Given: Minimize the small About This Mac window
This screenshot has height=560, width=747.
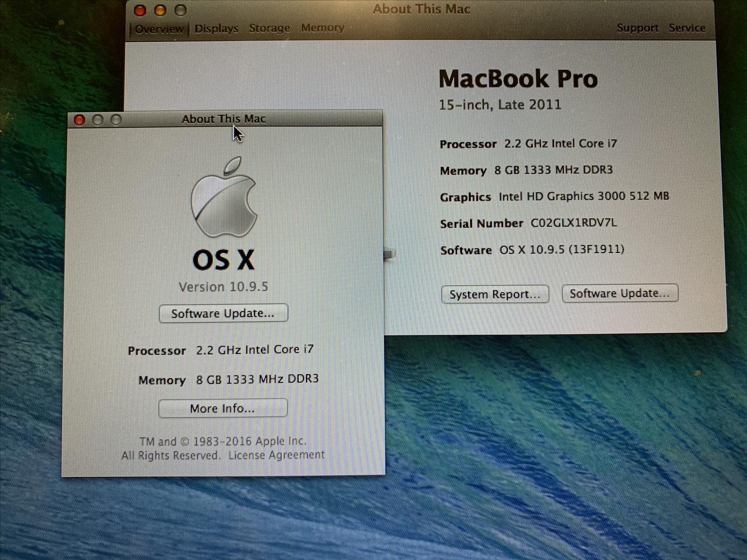Looking at the screenshot, I should click(98, 120).
